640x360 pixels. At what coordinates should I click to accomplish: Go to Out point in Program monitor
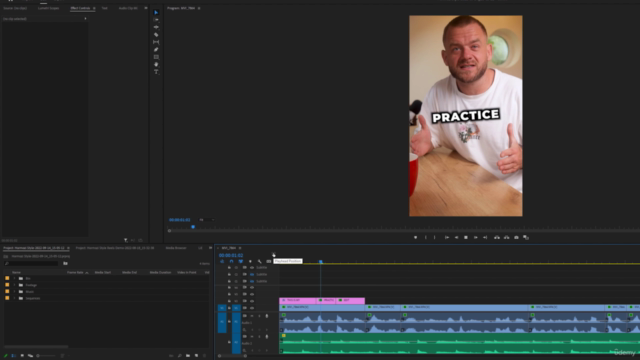[485, 237]
